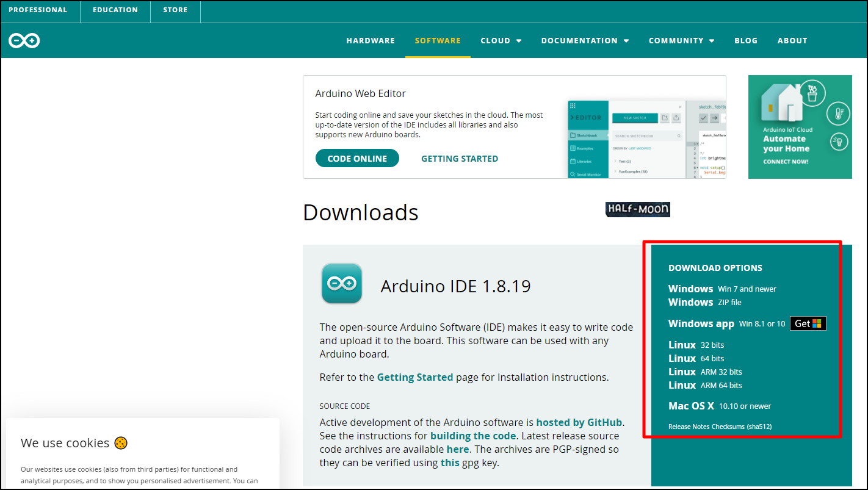868x490 pixels.
Task: Click the Microsoft Store Get badge
Action: click(808, 323)
